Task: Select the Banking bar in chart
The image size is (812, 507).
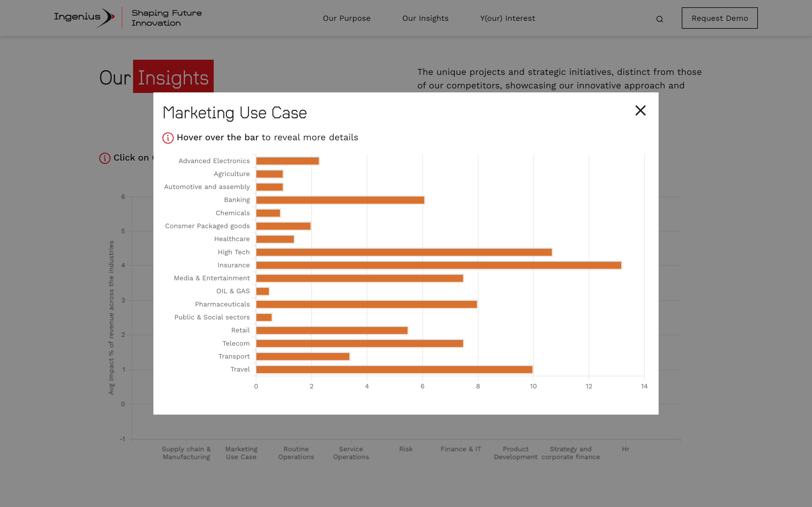Action: pyautogui.click(x=340, y=200)
